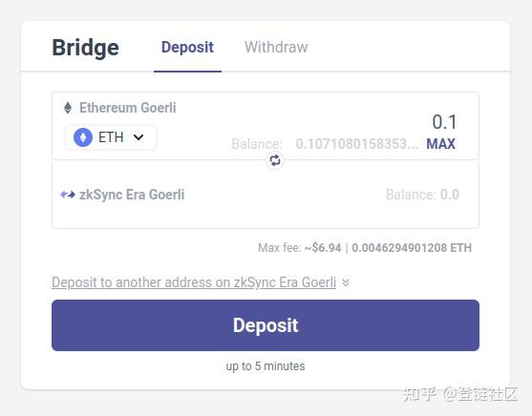Click the blue ETH token icon

pyautogui.click(x=83, y=137)
